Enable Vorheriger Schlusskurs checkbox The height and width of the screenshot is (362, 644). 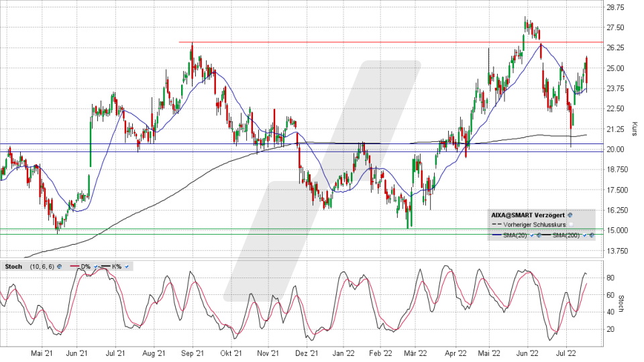tap(571, 225)
